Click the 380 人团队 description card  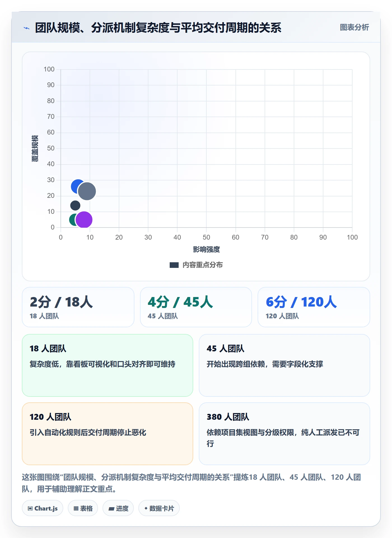pos(284,433)
